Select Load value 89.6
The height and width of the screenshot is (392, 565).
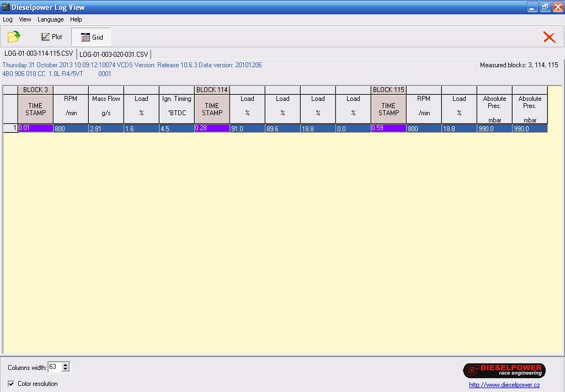point(282,128)
